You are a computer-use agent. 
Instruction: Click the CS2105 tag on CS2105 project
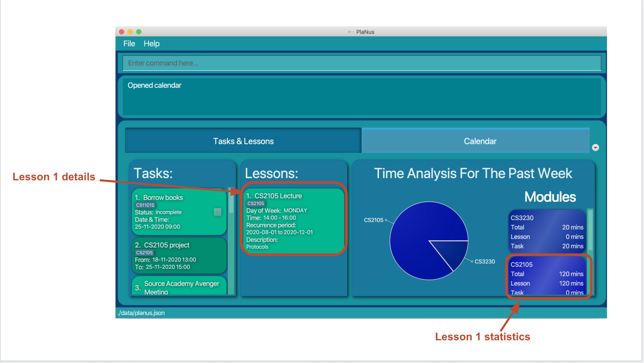pos(144,253)
